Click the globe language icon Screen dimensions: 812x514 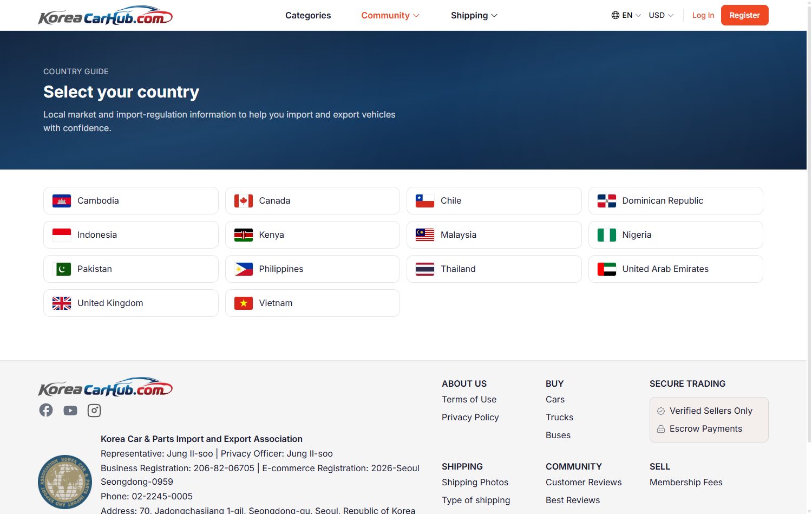coord(615,15)
